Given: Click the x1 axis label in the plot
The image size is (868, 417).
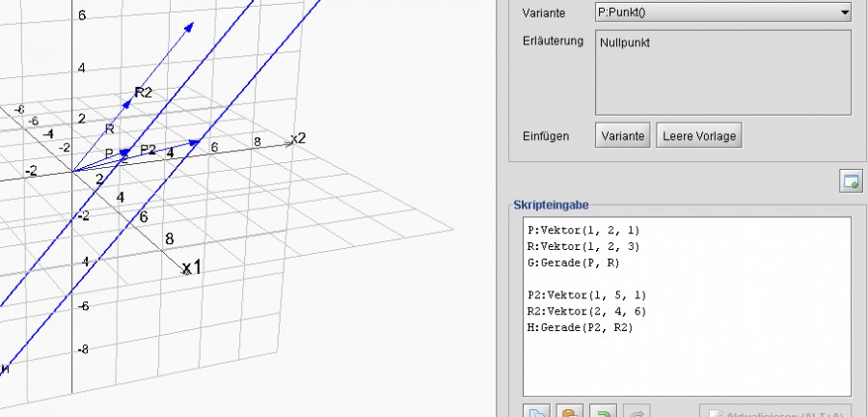Looking at the screenshot, I should 192,267.
